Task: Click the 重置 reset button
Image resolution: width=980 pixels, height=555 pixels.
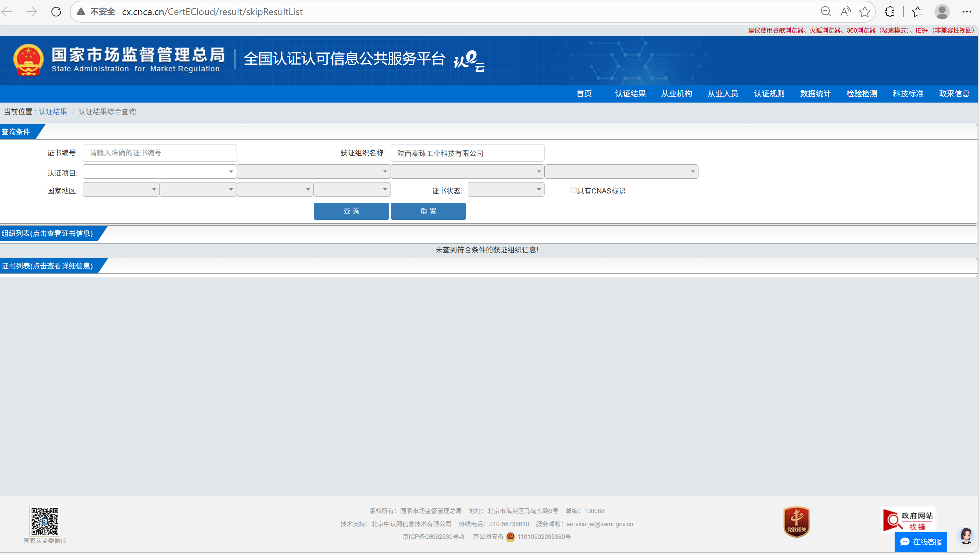Action: coord(428,211)
